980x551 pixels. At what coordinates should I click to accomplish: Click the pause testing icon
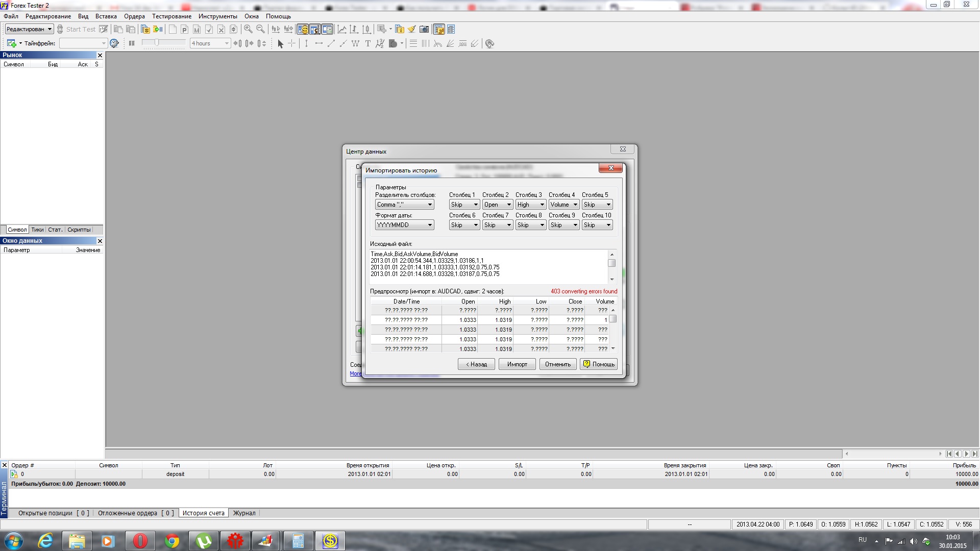click(132, 43)
